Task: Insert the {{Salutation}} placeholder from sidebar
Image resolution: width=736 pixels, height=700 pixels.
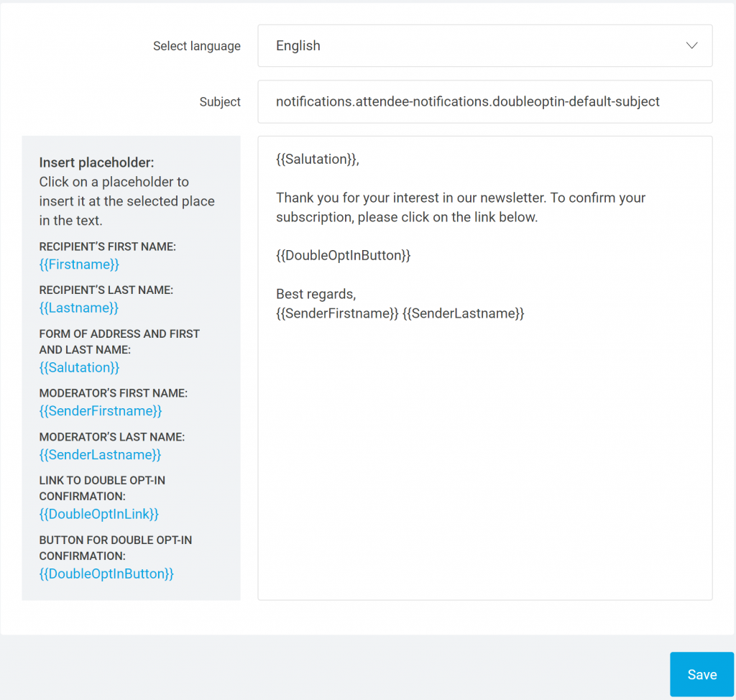Action: [x=79, y=367]
